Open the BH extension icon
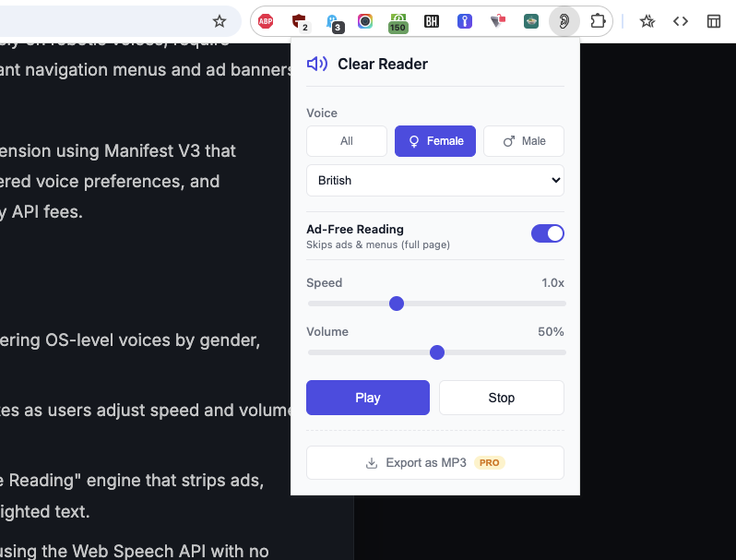 (432, 21)
